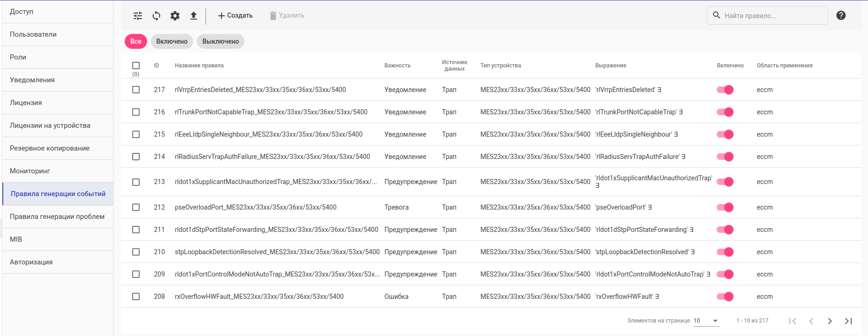Select the Включено filter chip
The height and width of the screenshot is (336, 868).
pos(172,41)
